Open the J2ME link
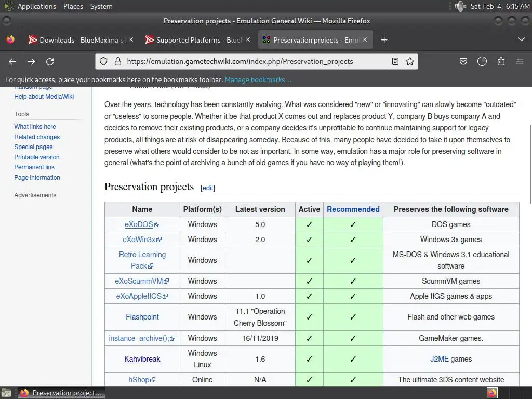Image resolution: width=532 pixels, height=399 pixels. (439, 359)
